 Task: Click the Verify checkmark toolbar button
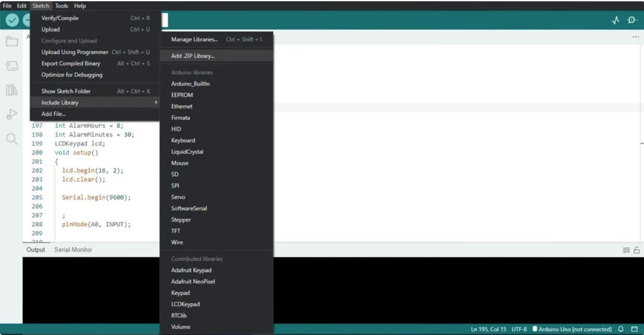[x=12, y=20]
